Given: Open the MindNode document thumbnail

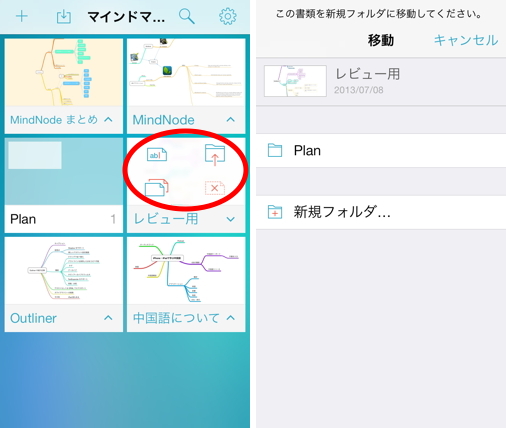Looking at the screenshot, I should click(x=186, y=72).
